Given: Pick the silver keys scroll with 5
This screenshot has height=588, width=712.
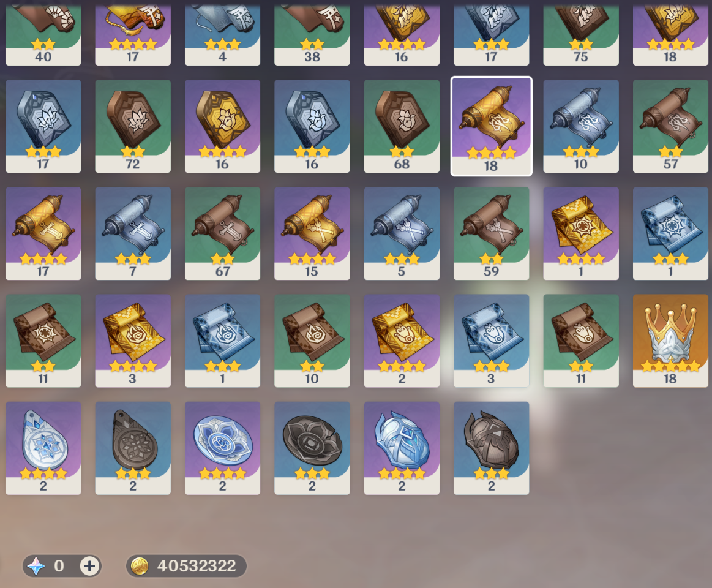Looking at the screenshot, I should (x=402, y=233).
